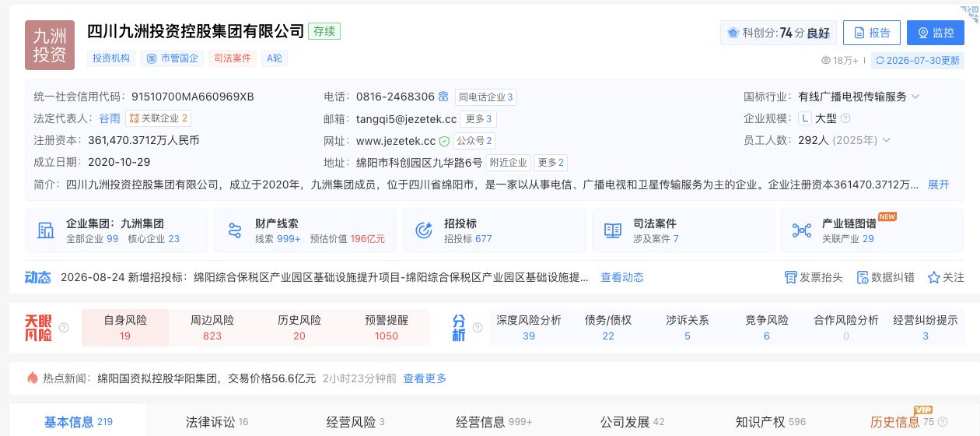Click the document icon in the 报告 button
980x436 pixels.
(859, 33)
